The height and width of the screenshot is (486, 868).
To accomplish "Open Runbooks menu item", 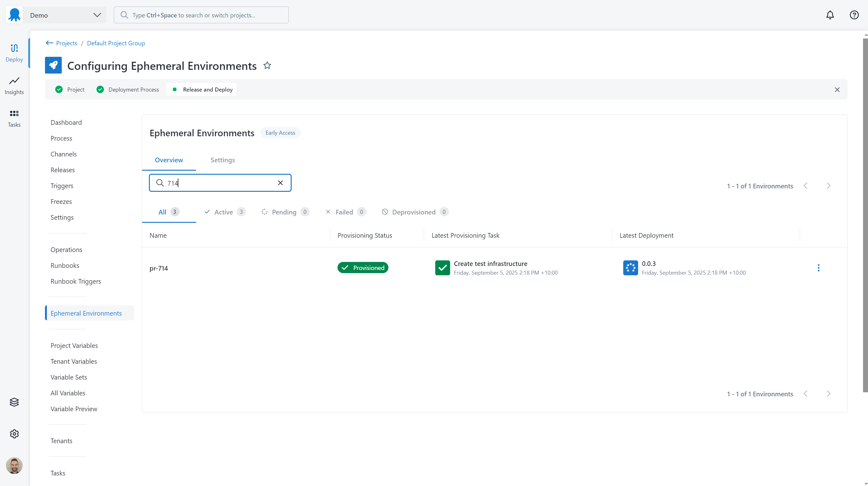I will click(x=65, y=266).
